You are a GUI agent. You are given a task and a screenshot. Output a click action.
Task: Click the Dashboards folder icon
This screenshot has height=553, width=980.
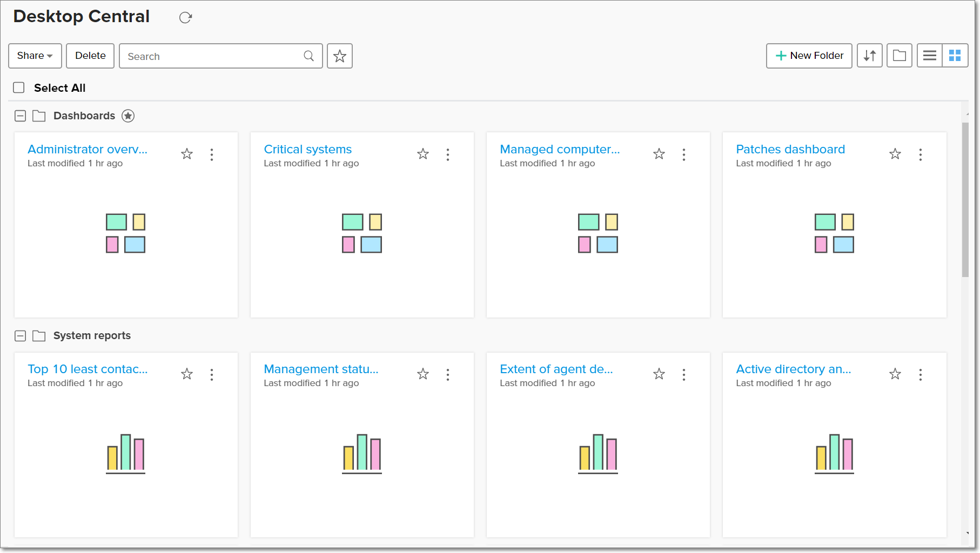[x=39, y=116]
